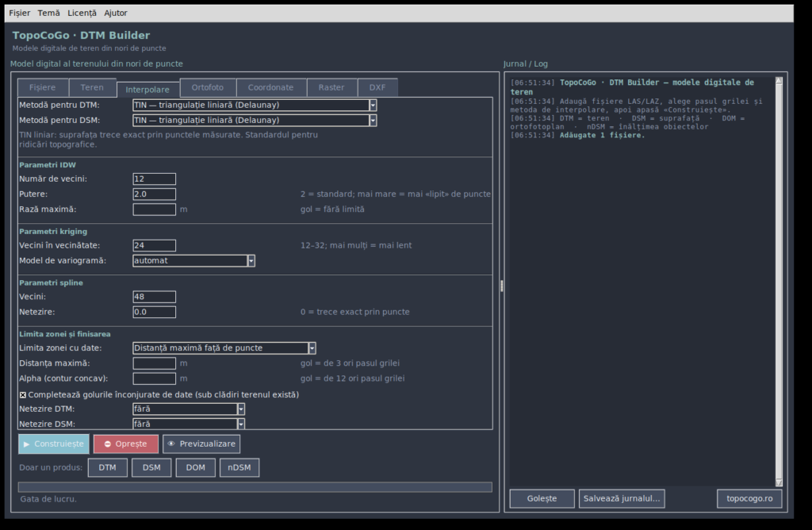Click the log scrollbar up arrow
The width and height of the screenshot is (812, 530).
[x=779, y=81]
